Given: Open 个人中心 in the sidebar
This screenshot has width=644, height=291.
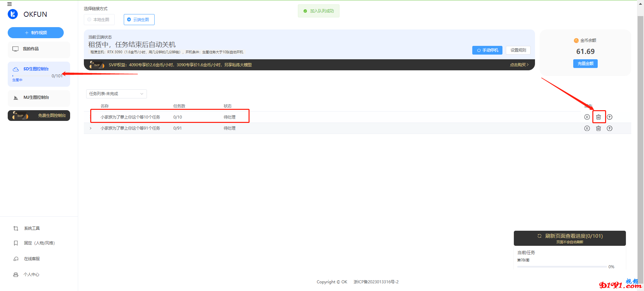Looking at the screenshot, I should click(31, 275).
